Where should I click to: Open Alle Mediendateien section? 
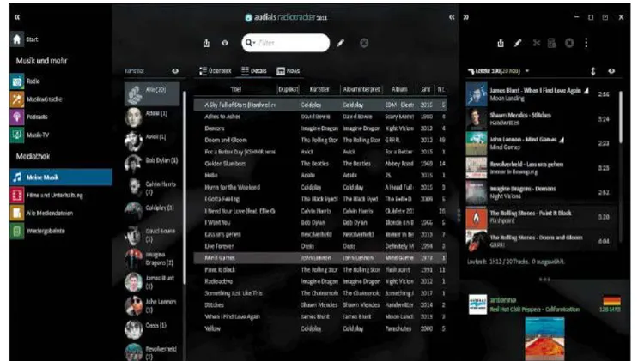(42, 213)
